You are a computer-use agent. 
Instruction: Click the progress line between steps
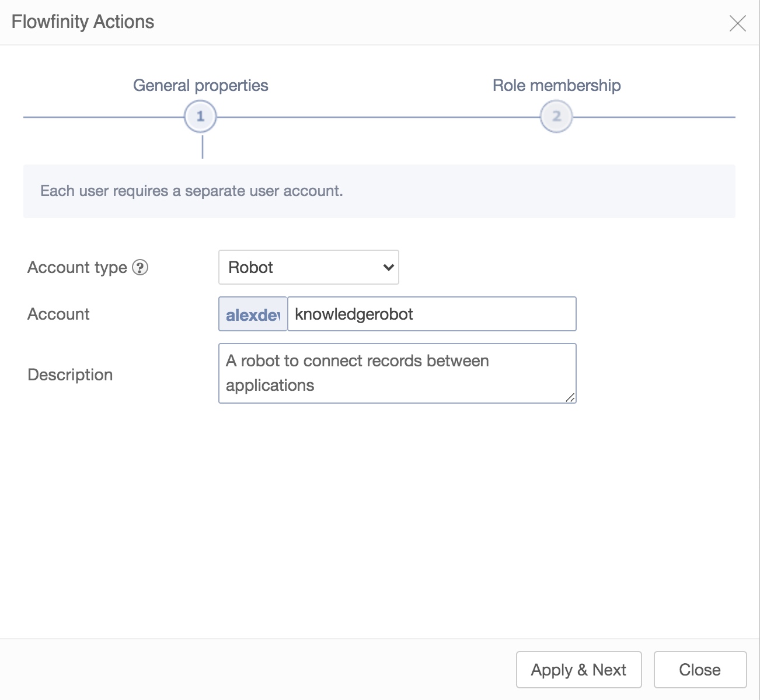[379, 117]
